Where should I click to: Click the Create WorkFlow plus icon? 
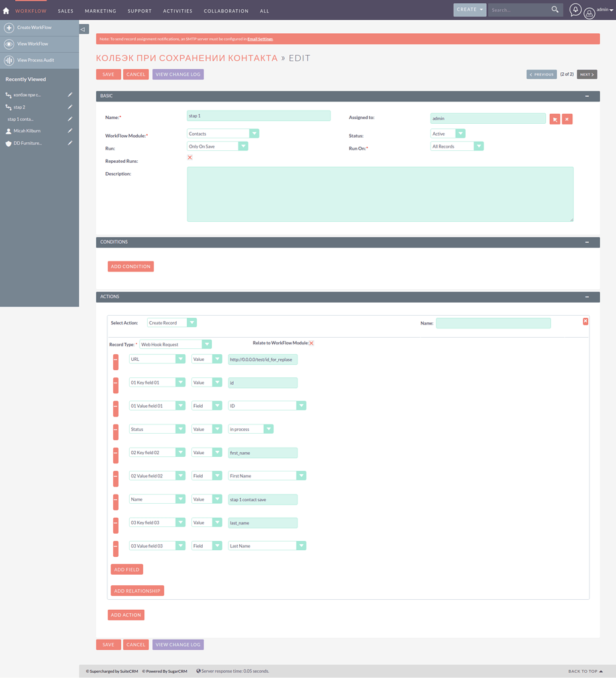[x=9, y=28]
